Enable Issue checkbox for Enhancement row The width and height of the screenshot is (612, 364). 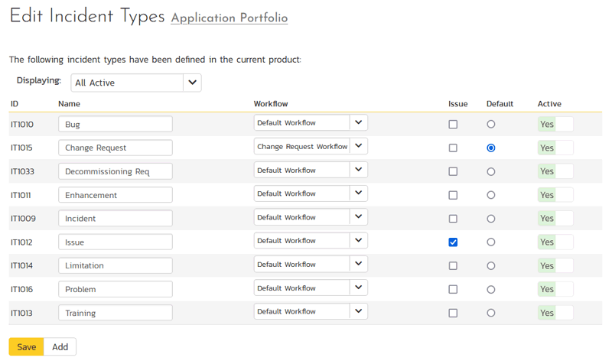click(453, 195)
